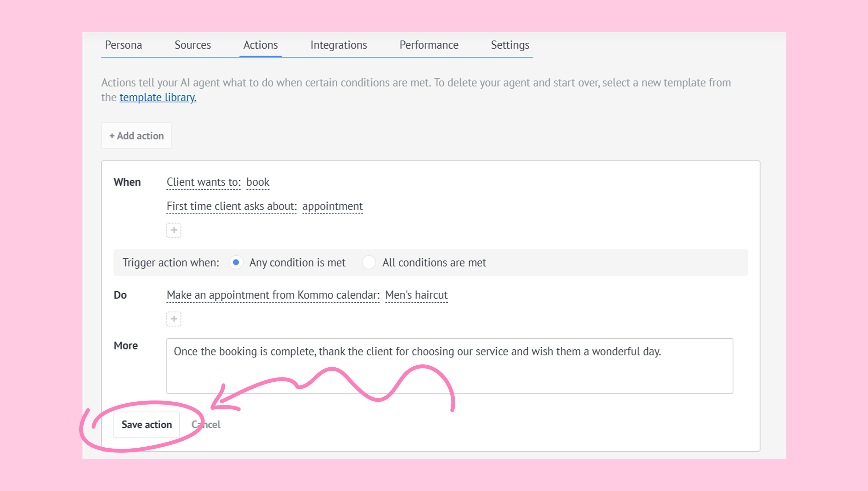Select 'All conditions are met' radio
The width and height of the screenshot is (868, 491).
coord(369,262)
